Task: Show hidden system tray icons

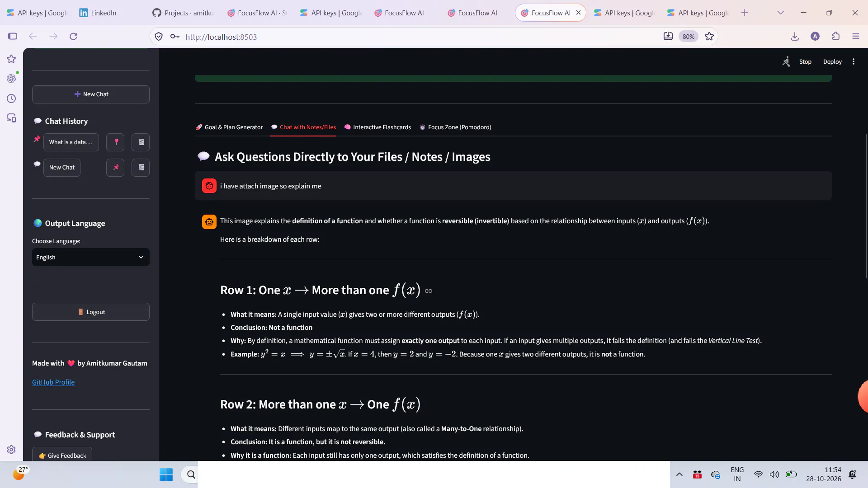Action: 679,474
